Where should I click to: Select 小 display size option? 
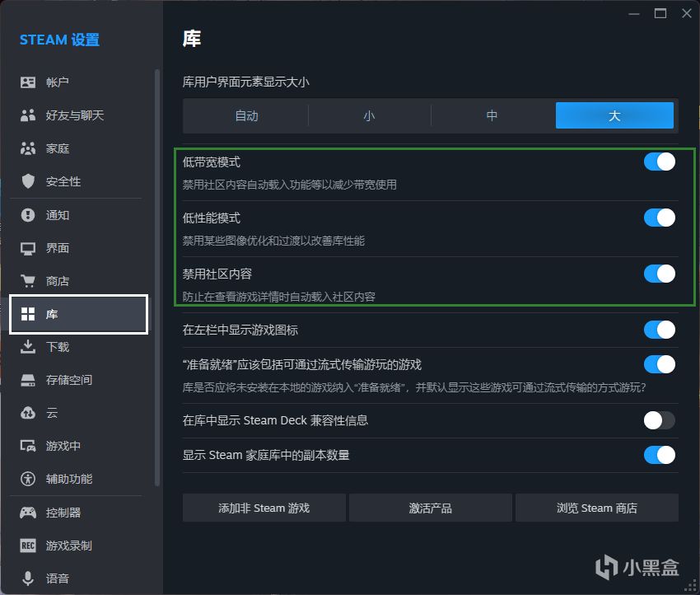(369, 115)
